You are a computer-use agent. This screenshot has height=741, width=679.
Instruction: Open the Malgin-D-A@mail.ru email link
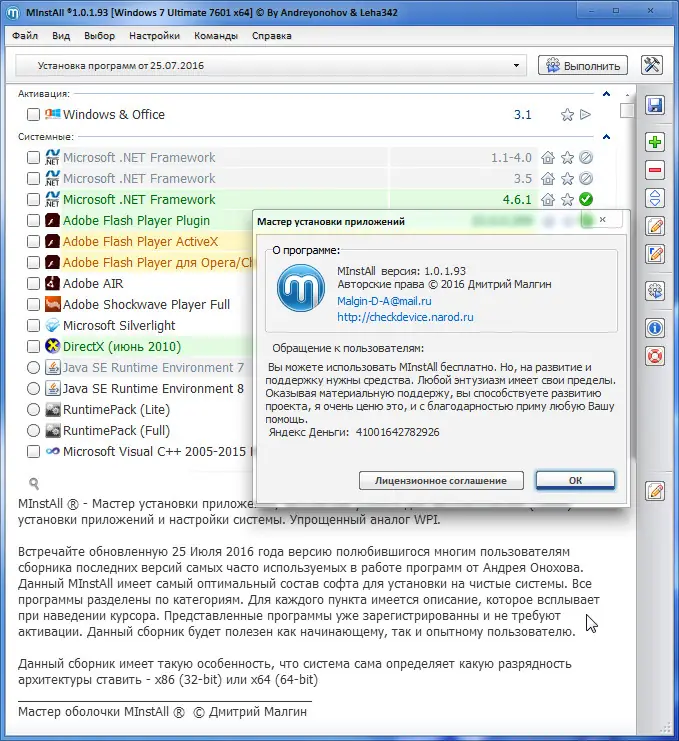click(x=384, y=301)
